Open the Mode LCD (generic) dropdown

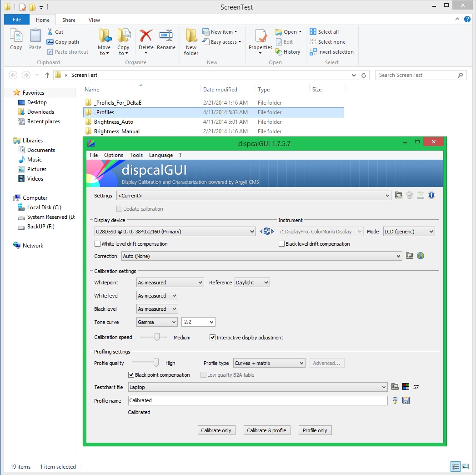pos(409,232)
